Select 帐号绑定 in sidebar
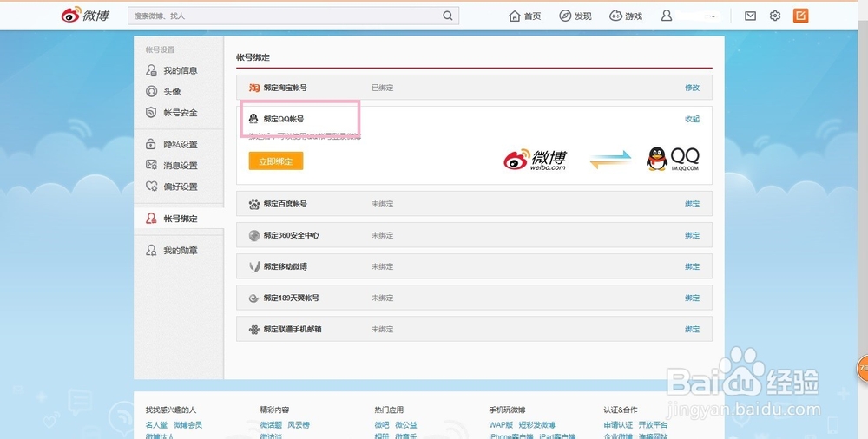The image size is (868, 439). click(179, 218)
